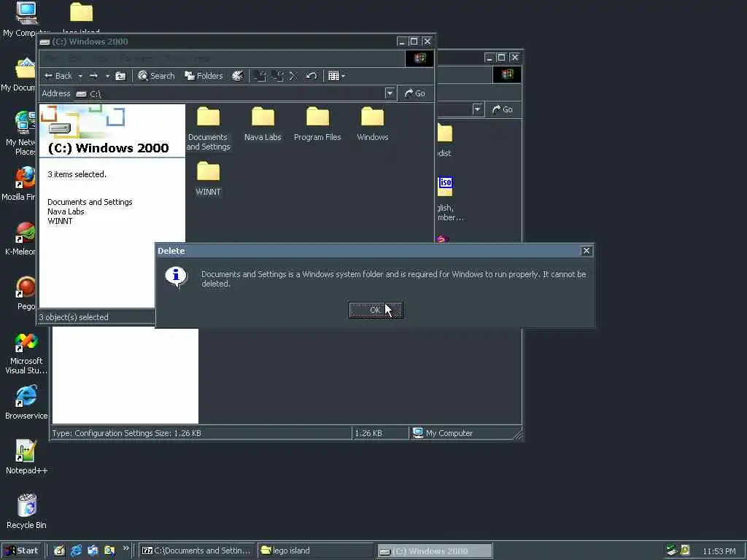Open the Back history dropdown arrow

pyautogui.click(x=80, y=76)
